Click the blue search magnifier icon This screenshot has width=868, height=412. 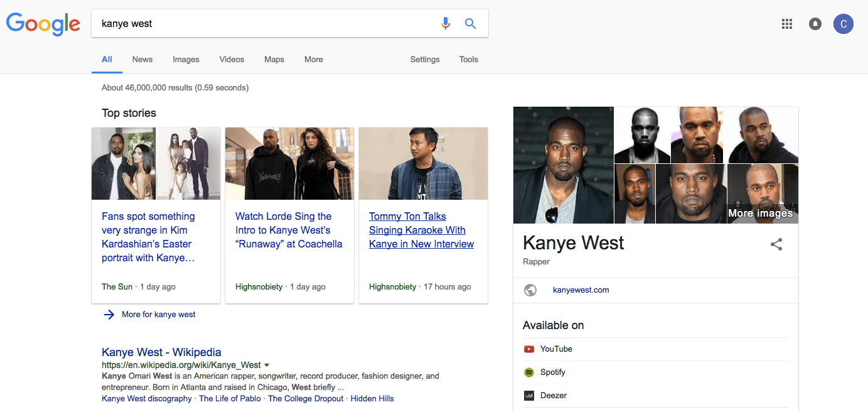click(x=470, y=24)
